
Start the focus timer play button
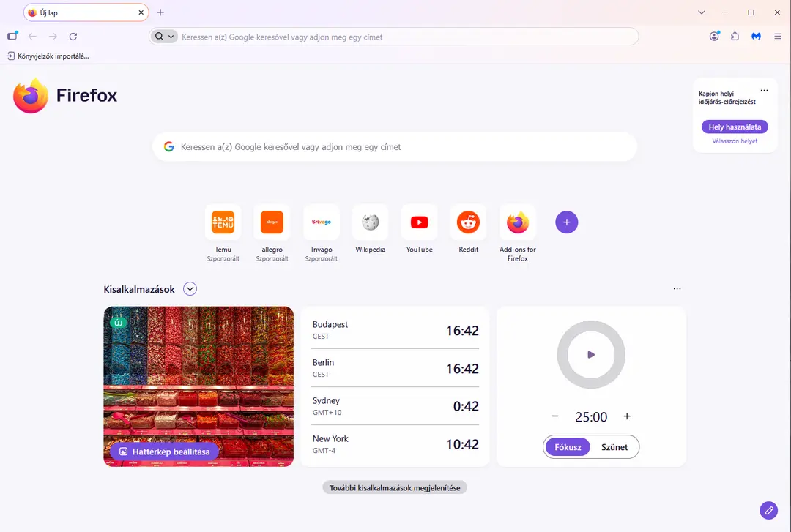tap(591, 355)
